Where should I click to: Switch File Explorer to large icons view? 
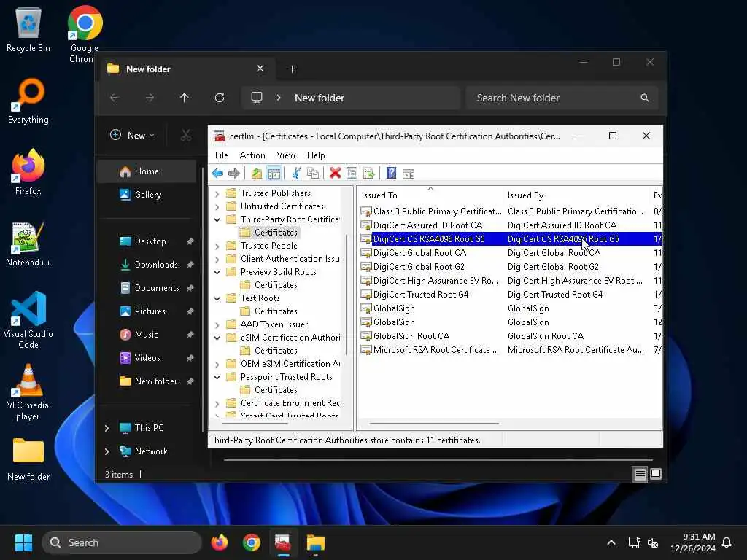pos(656,474)
